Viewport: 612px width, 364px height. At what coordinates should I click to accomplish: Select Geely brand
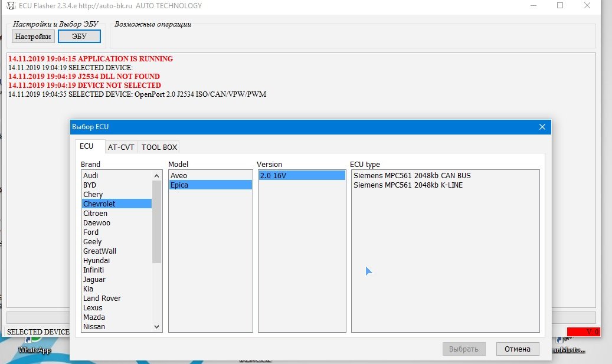(x=117, y=241)
